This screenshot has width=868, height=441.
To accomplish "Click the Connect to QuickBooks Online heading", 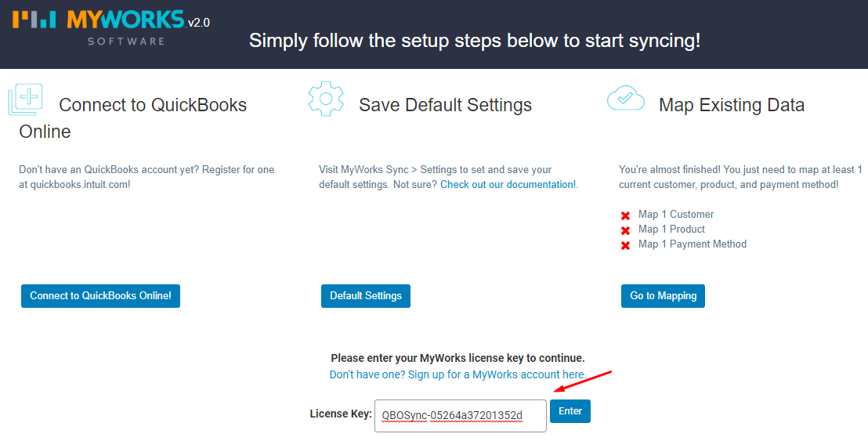I will pos(153,105).
